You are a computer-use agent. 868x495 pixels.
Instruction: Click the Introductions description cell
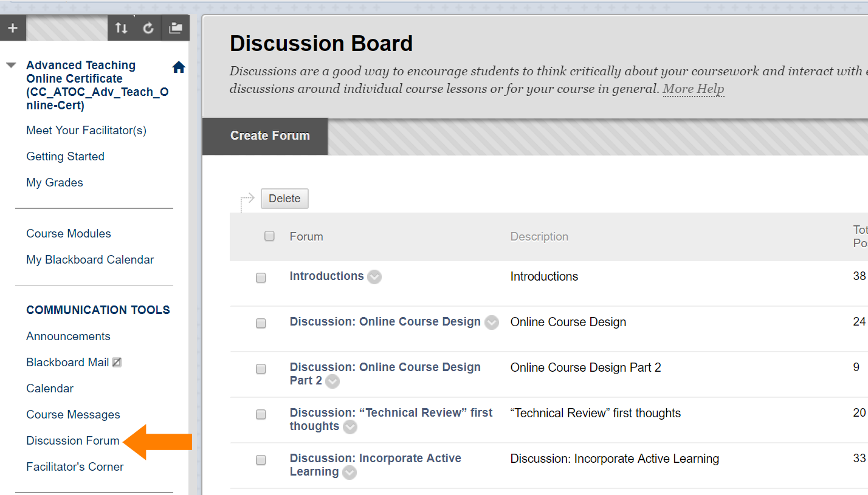pyautogui.click(x=544, y=276)
